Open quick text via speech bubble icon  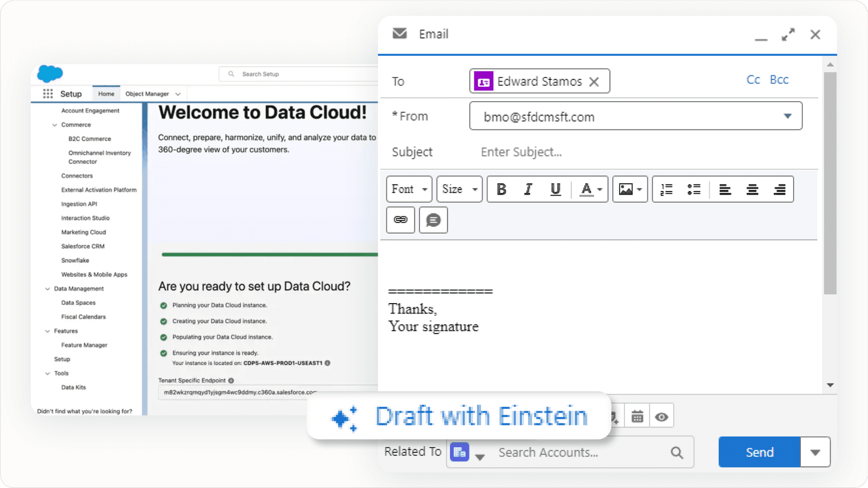tap(433, 220)
